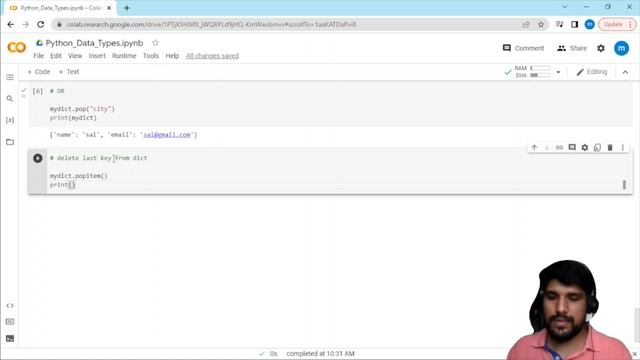Open the table of contents sidebar
The height and width of the screenshot is (360, 640).
coord(10,77)
